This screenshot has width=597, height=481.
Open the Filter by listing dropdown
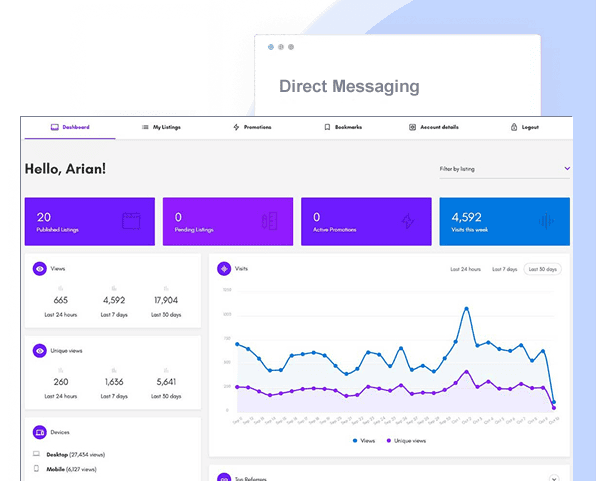504,169
